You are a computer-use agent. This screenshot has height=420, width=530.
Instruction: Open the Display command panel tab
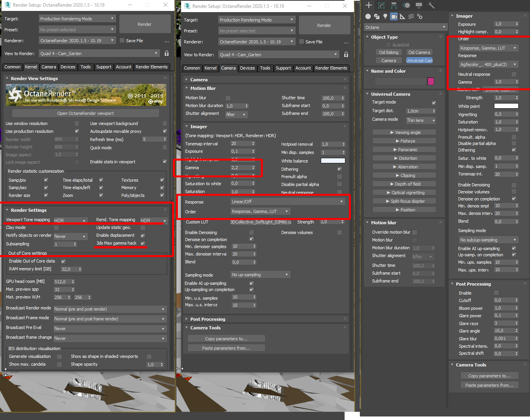[419, 5]
